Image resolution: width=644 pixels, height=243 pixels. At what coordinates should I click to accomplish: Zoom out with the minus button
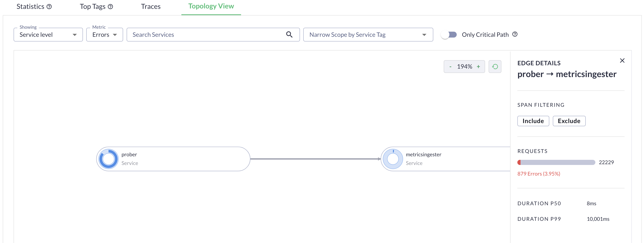click(450, 67)
